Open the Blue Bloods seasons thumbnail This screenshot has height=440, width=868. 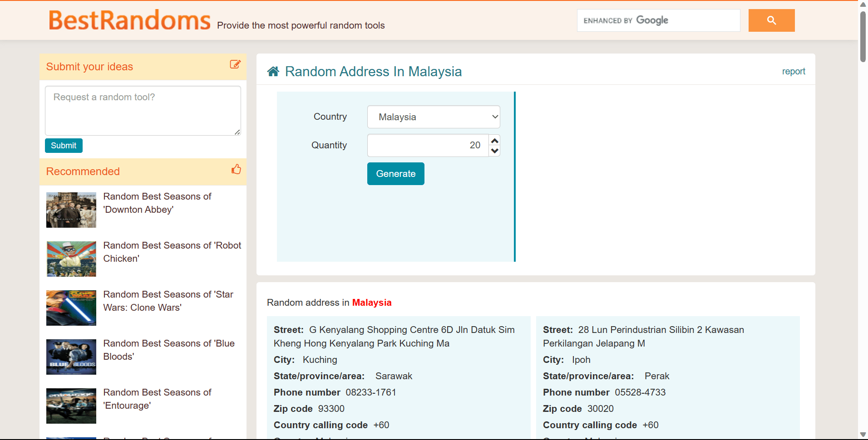pyautogui.click(x=71, y=357)
